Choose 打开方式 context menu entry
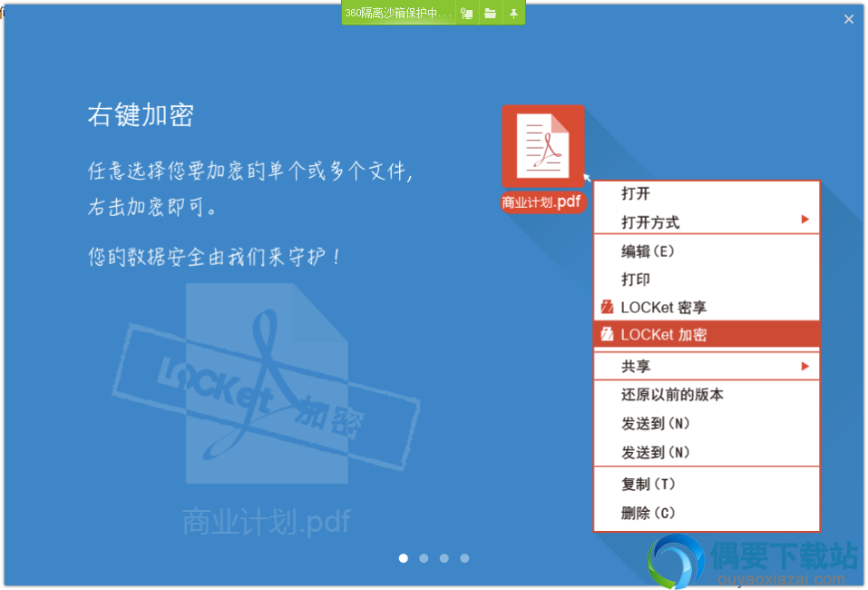 tap(707, 221)
